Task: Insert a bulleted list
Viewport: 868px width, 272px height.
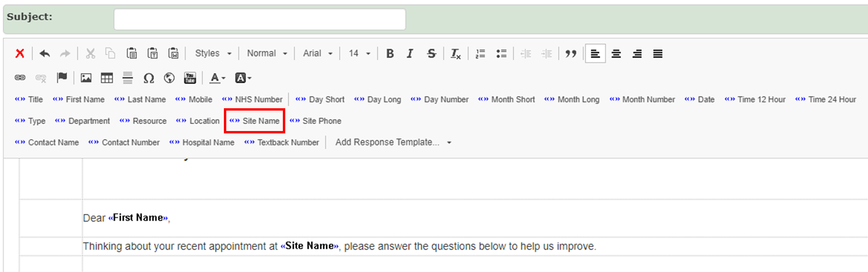Action: coord(501,54)
